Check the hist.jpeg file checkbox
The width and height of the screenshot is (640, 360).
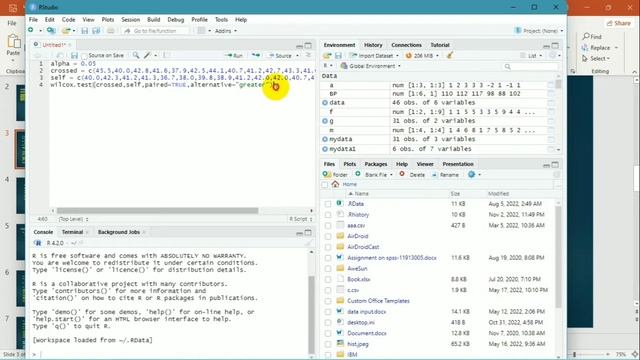click(328, 344)
